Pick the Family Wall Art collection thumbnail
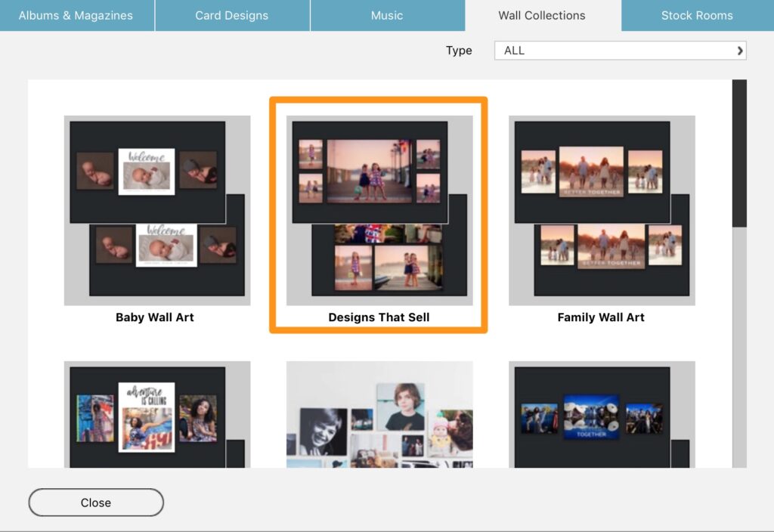 602,210
